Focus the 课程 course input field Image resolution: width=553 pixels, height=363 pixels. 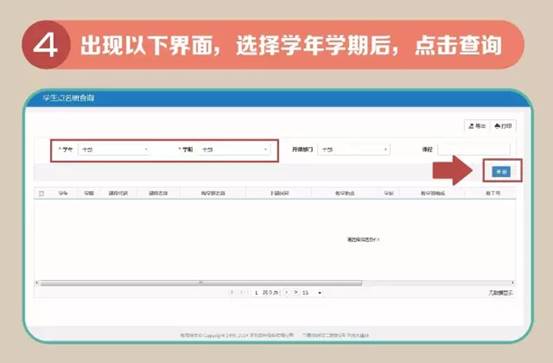click(x=474, y=150)
